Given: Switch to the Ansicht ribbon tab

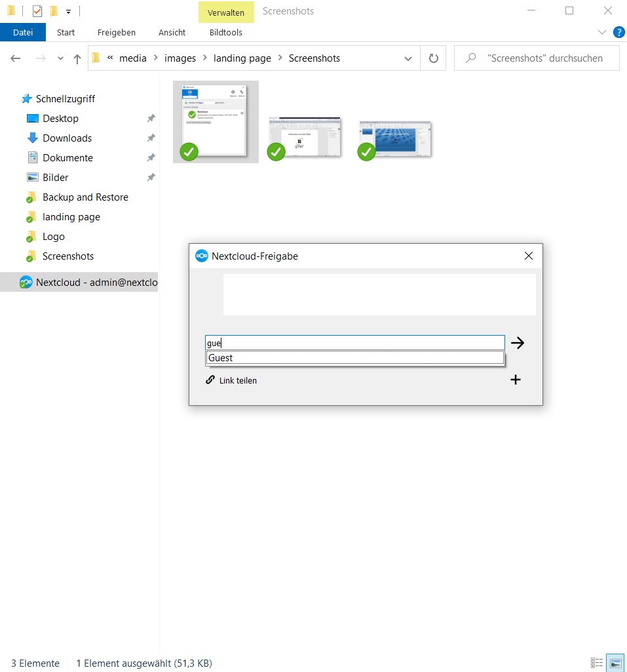Looking at the screenshot, I should click(x=172, y=32).
